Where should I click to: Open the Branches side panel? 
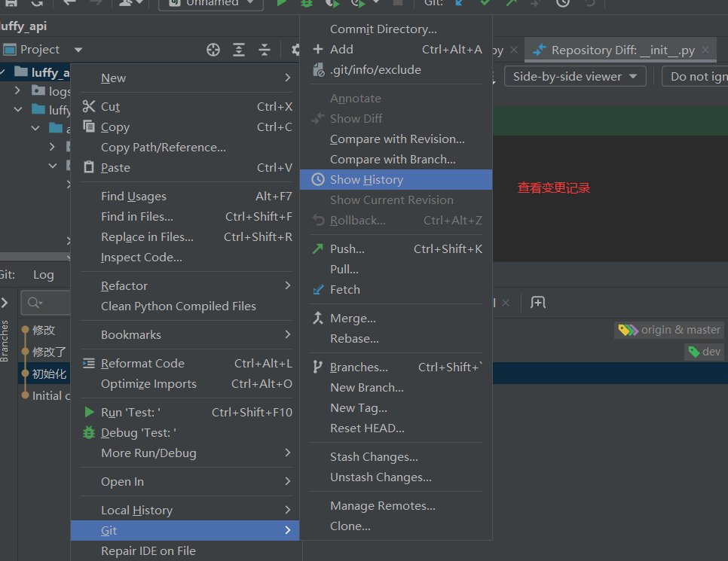(5, 341)
